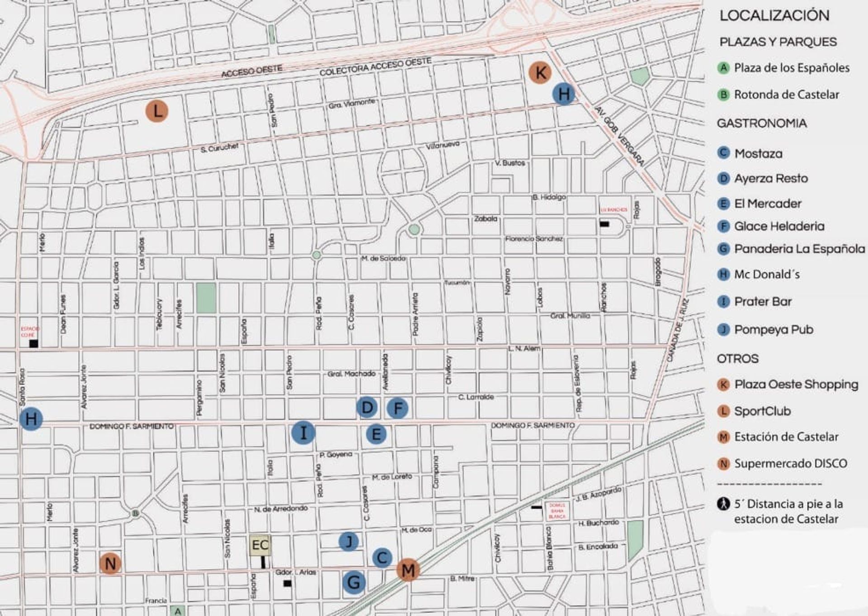Click the blue G marker on the map
The height and width of the screenshot is (616, 868).
coord(354,582)
